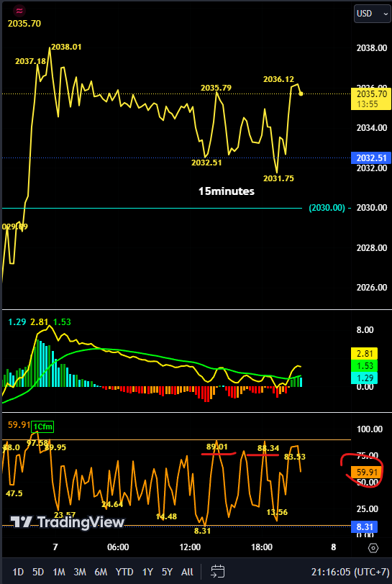Screen dimensions: 392x584
Task: Click the 59.91 oscillator legend value
Action: (19, 424)
